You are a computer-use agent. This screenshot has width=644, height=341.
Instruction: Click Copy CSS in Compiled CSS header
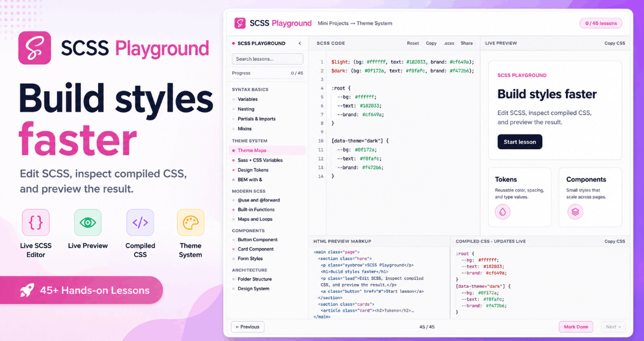point(614,242)
